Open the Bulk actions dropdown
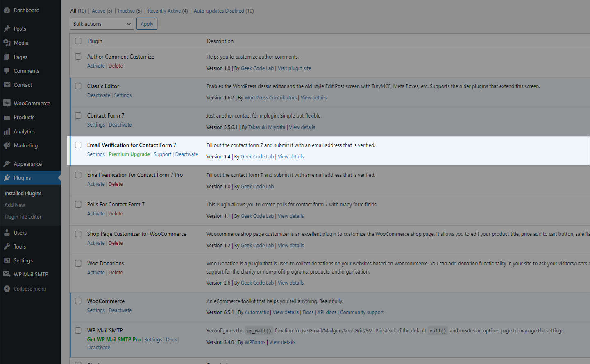 point(102,24)
